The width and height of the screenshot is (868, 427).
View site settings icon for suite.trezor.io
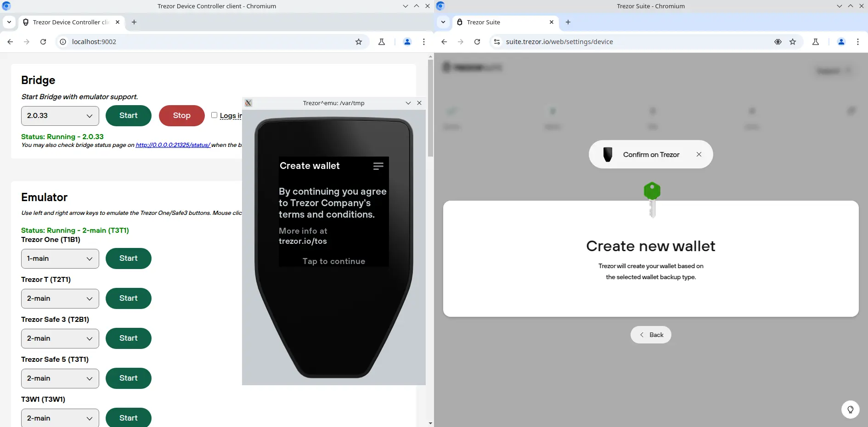point(497,42)
